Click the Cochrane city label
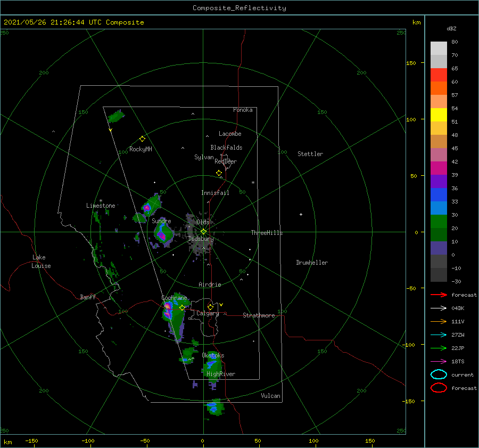The image size is (479, 448). pos(174,298)
